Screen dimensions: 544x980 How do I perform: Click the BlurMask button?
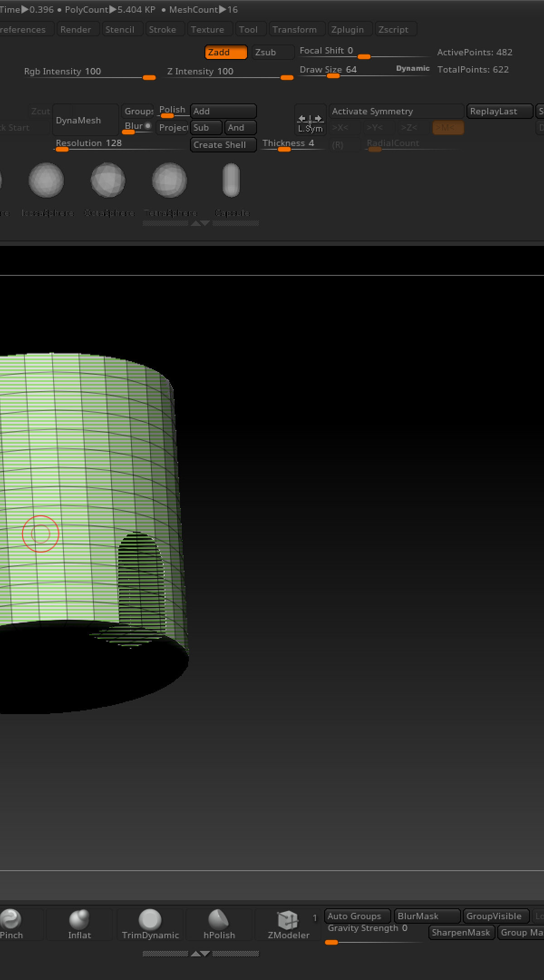[x=427, y=916]
